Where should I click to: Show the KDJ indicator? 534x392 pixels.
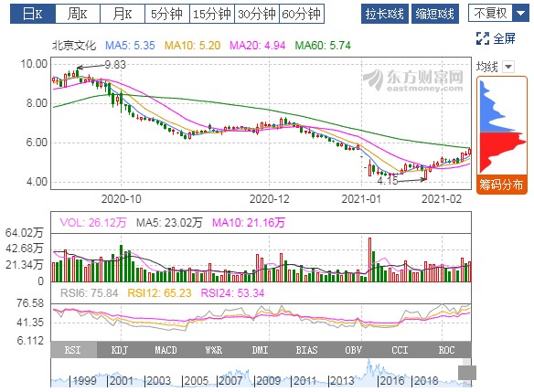120,350
